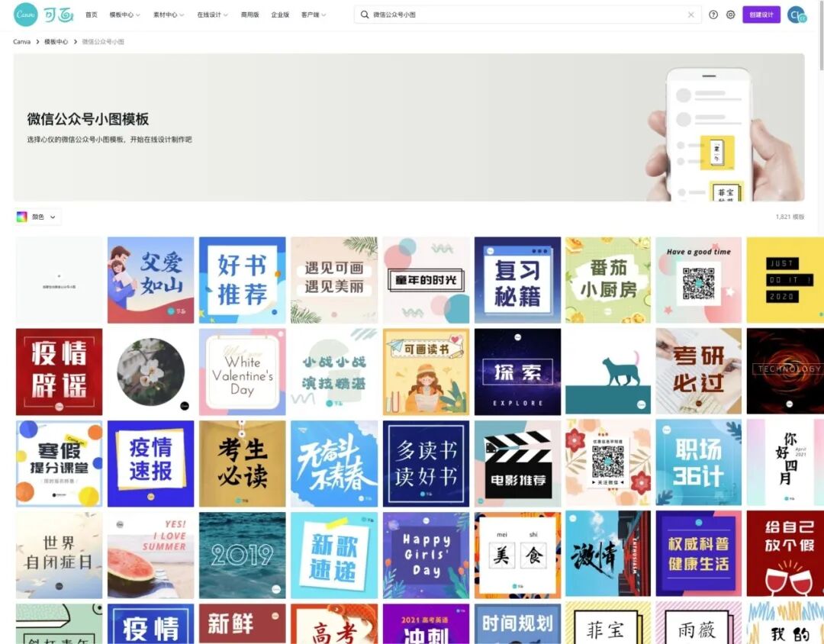This screenshot has height=644, width=824.
Task: Open the 美食 pinyin template
Action: (x=517, y=555)
